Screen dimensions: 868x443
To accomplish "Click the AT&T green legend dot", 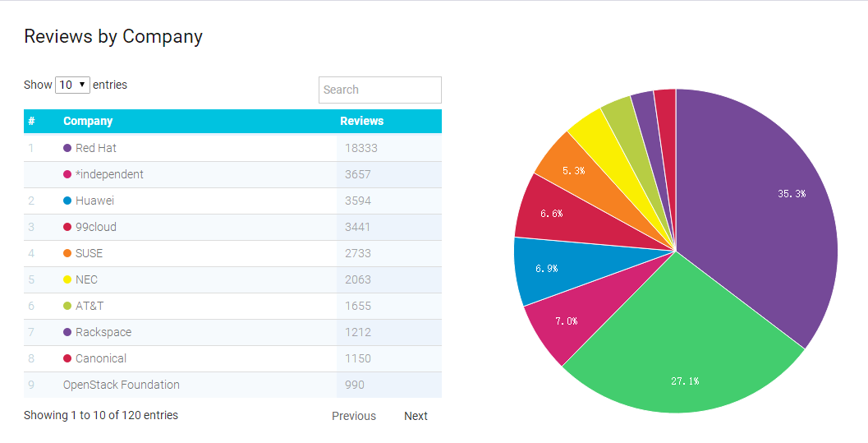I will (67, 306).
